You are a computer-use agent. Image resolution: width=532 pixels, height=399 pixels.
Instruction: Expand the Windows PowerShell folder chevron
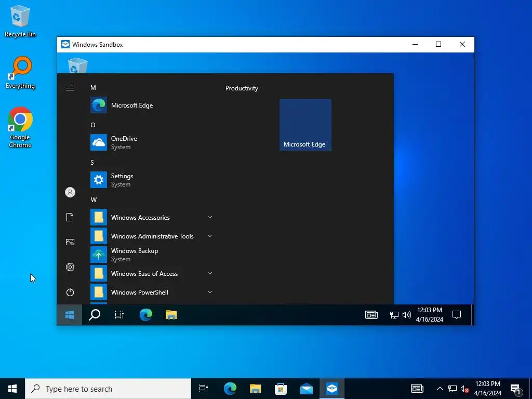tap(210, 292)
